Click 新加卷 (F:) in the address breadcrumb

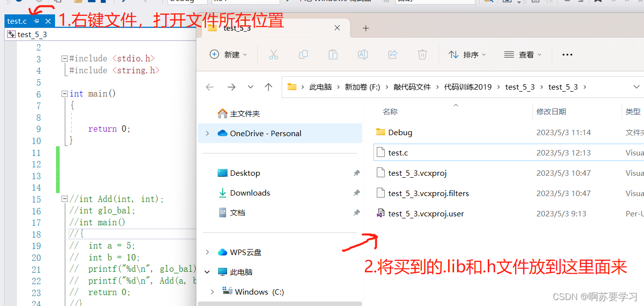pyautogui.click(x=362, y=87)
